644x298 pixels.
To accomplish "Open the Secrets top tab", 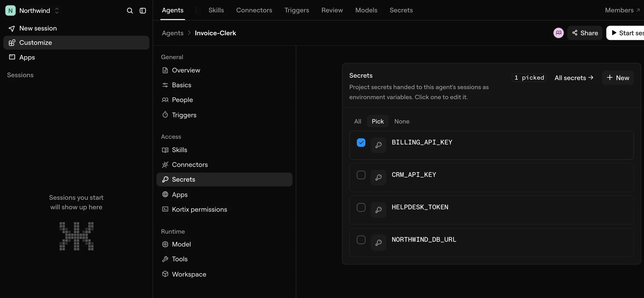I will (401, 10).
